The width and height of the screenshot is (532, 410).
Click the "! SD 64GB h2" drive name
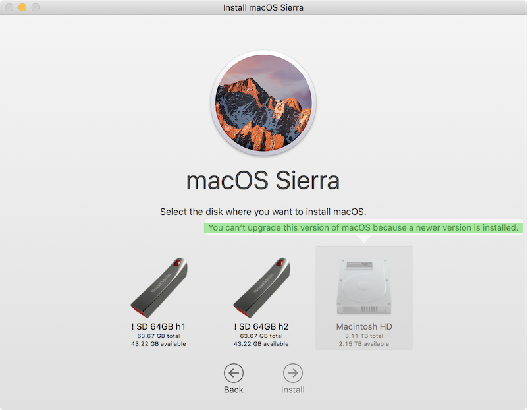(261, 326)
